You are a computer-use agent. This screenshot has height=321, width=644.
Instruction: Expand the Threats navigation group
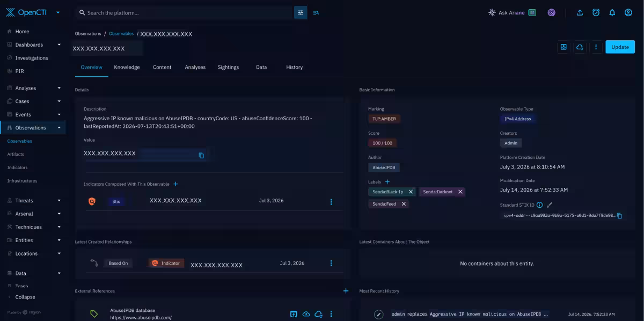tap(59, 200)
